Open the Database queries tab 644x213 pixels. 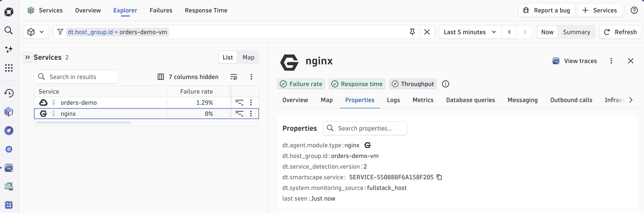pos(471,100)
